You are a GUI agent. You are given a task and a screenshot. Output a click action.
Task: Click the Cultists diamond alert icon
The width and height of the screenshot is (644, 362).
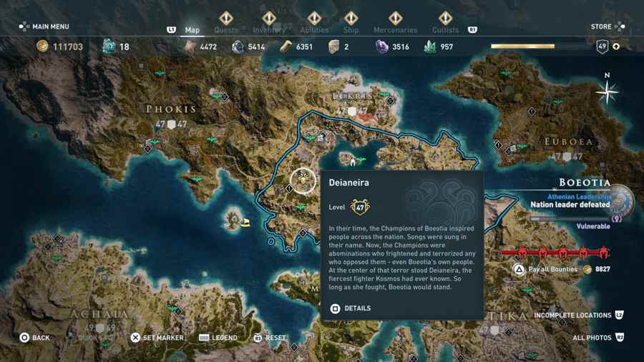[446, 18]
